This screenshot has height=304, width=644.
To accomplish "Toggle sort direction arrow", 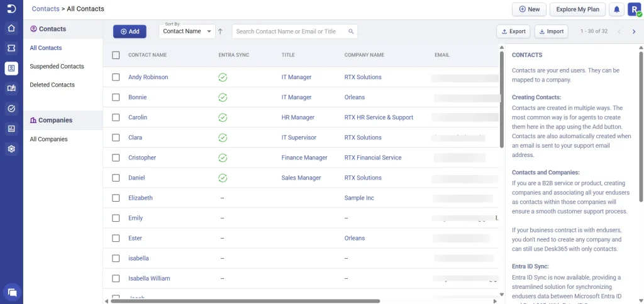I will (x=221, y=31).
